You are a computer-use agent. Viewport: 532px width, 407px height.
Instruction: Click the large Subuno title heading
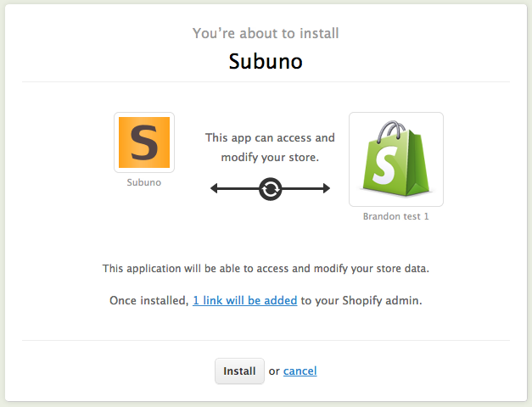pyautogui.click(x=266, y=62)
